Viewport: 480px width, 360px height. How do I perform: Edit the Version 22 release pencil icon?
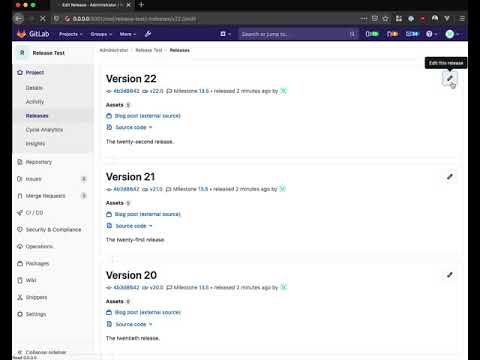click(449, 79)
